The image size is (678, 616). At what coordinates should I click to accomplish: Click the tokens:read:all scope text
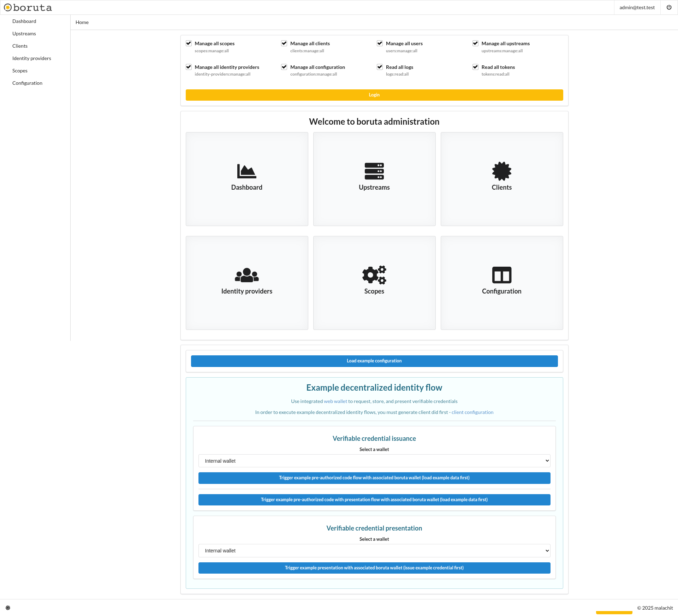click(x=495, y=74)
